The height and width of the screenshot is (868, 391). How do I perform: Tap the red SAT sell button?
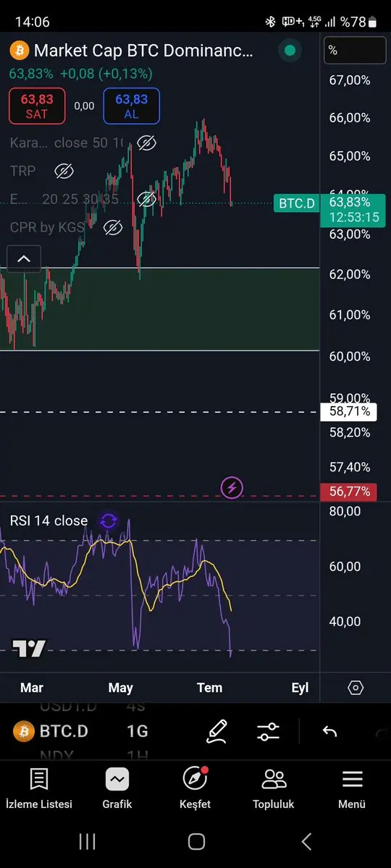click(x=36, y=106)
